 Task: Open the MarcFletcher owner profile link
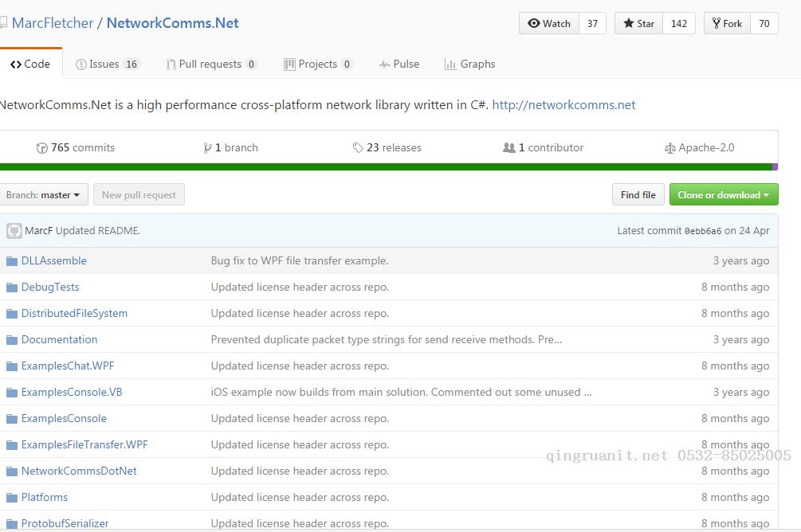pyautogui.click(x=53, y=23)
